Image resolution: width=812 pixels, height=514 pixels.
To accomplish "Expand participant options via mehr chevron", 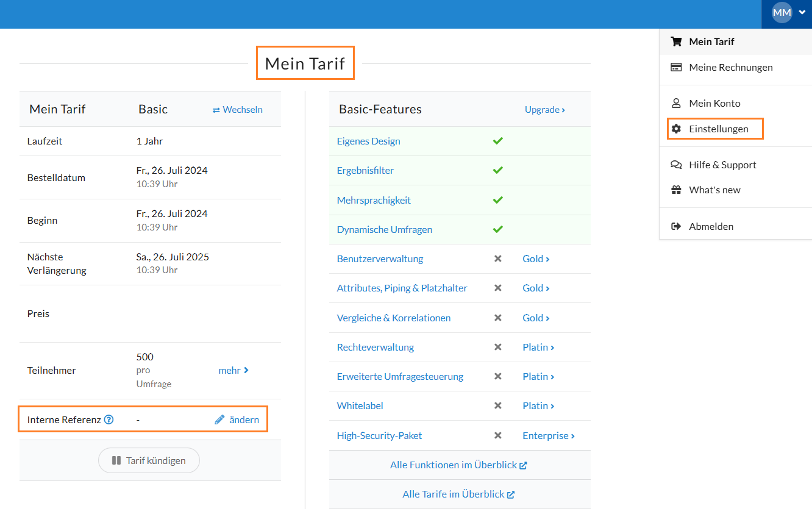I will tap(233, 370).
